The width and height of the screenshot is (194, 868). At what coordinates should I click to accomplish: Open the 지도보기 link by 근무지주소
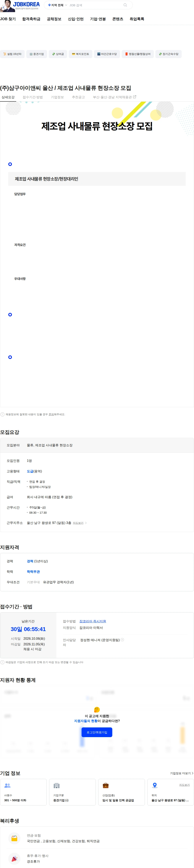pos(78,523)
